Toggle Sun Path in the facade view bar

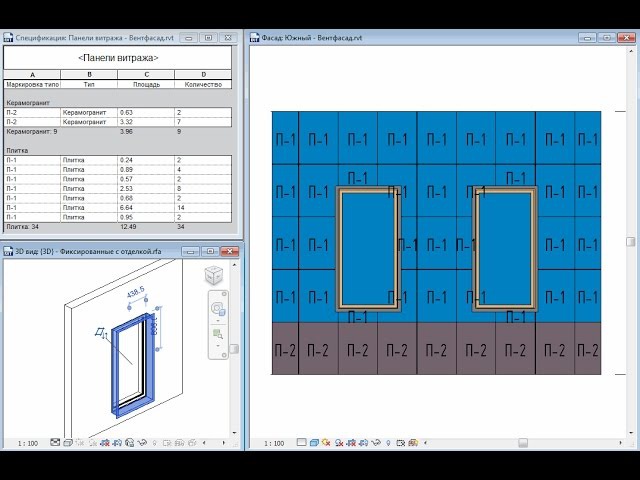click(x=326, y=443)
